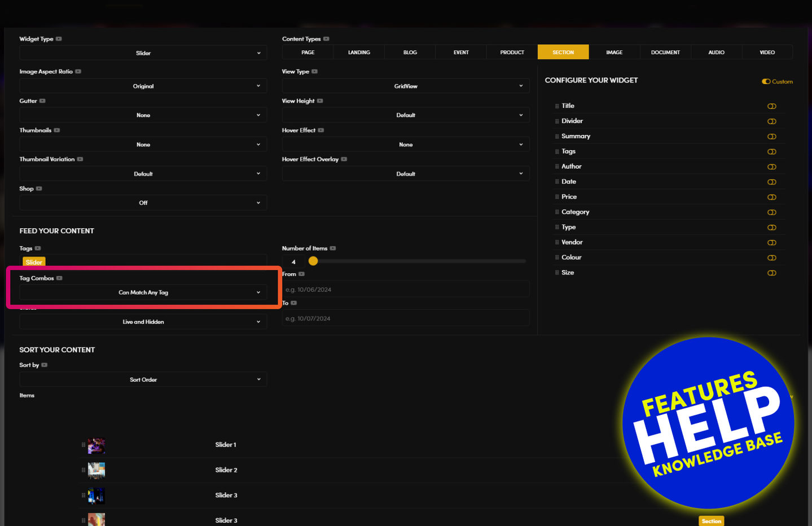Open the Widget Type dropdown

143,53
